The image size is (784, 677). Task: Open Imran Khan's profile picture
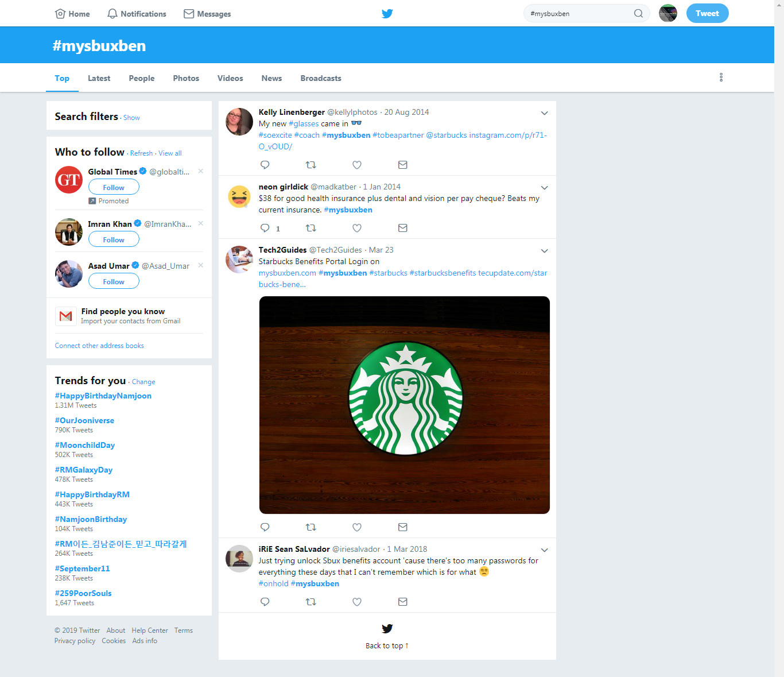click(69, 232)
